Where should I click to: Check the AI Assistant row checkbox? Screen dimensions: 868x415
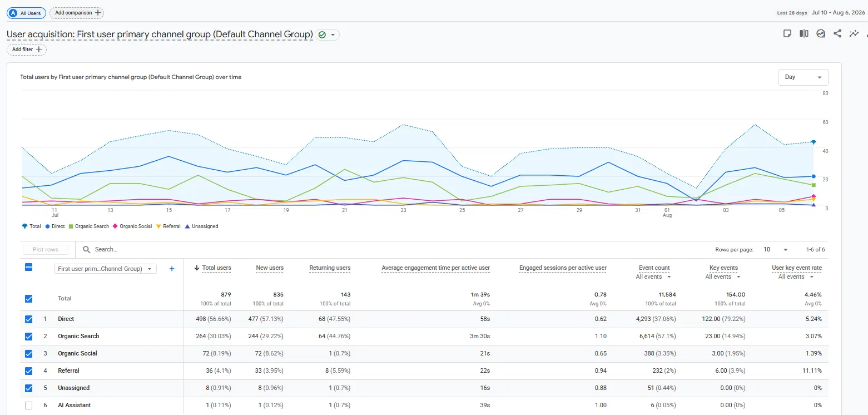29,406
